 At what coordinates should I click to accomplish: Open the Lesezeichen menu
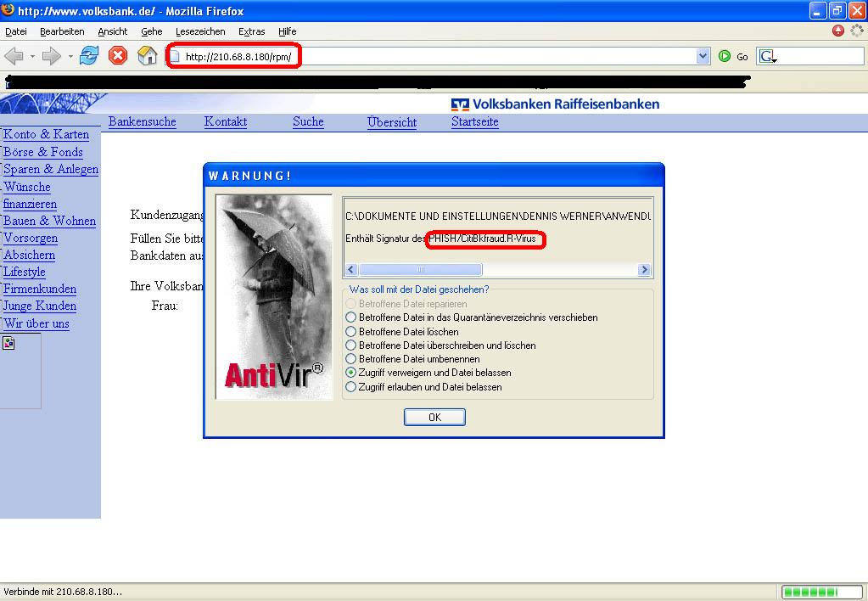(200, 31)
